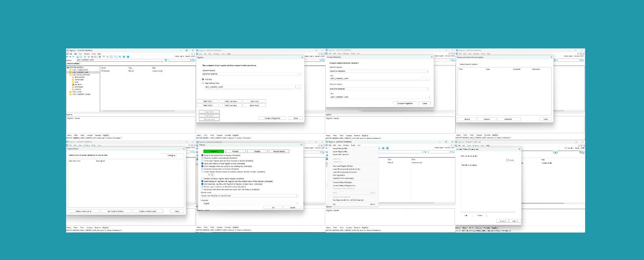This screenshot has width=644, height=260.
Task: Click Compare Registries in the Compare Registries dialog
Action: 405,103
